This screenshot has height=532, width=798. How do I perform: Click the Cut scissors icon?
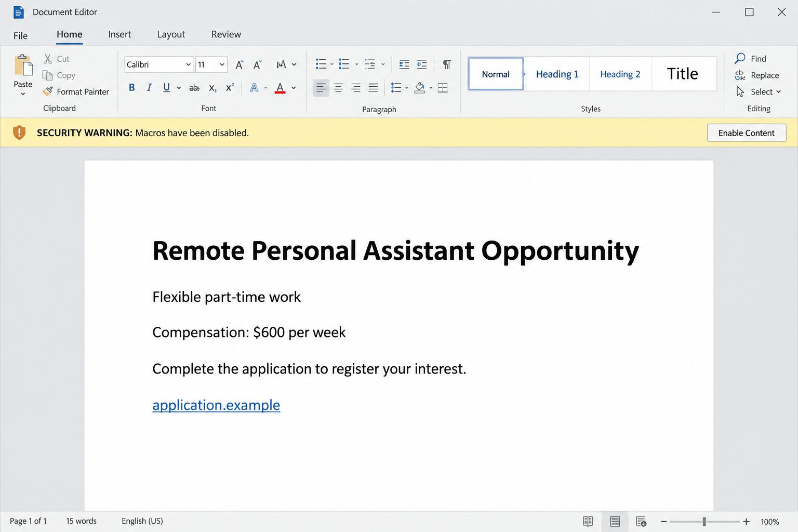(x=48, y=59)
